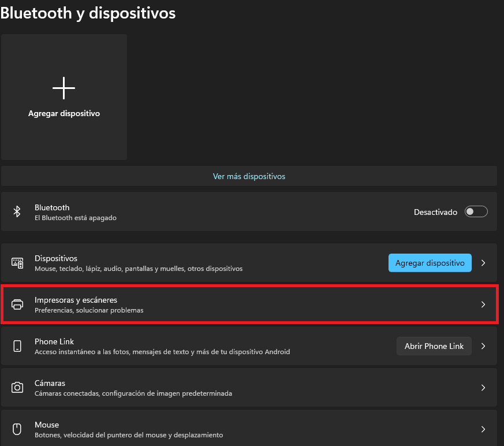Expand the Cámaras chevron arrow
This screenshot has width=504, height=446.
pyautogui.click(x=483, y=388)
